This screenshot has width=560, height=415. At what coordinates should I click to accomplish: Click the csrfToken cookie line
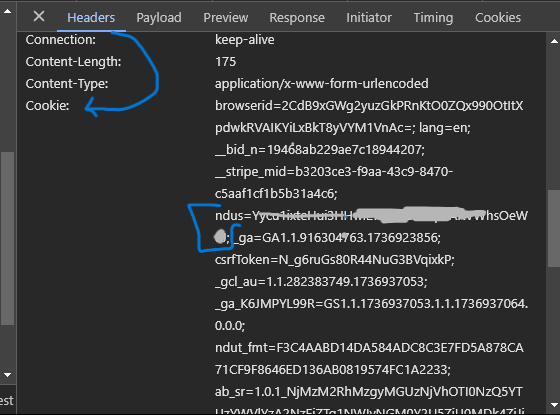335,260
